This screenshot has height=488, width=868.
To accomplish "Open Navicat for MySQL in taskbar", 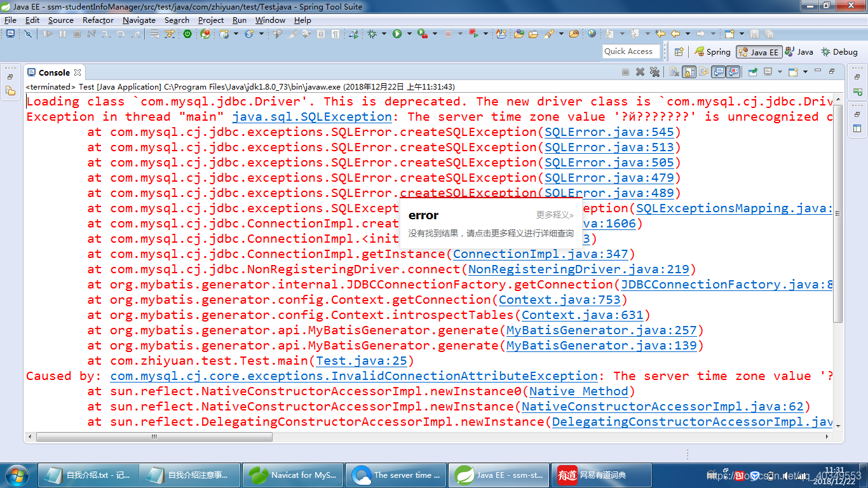I will (294, 475).
